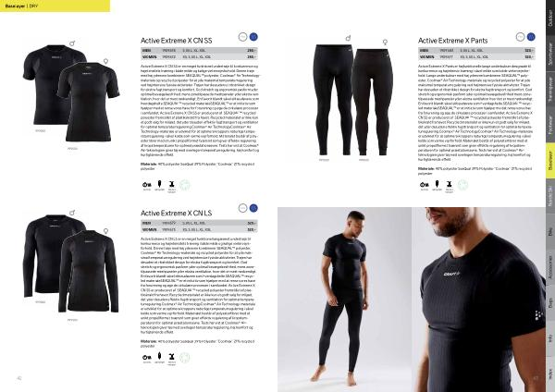This screenshot has width=555, height=392.
Task: Click the male gender symbol above the short sleeve shirt
Action: 72,43
